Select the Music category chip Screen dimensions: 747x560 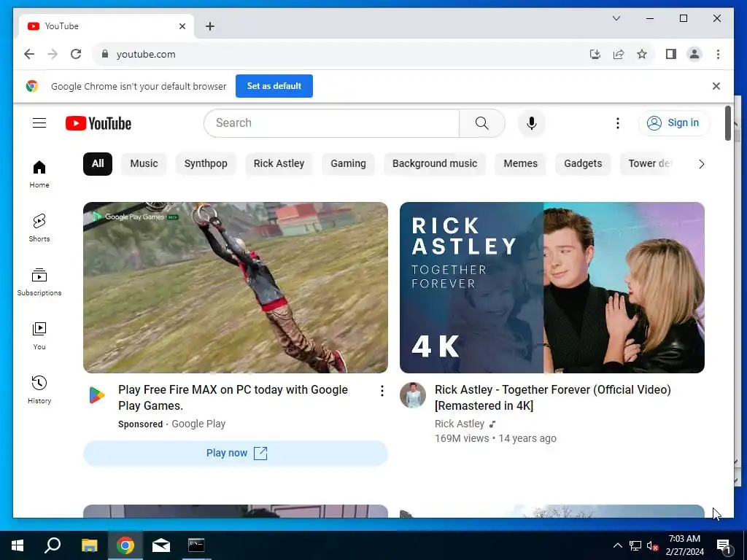[x=144, y=164]
